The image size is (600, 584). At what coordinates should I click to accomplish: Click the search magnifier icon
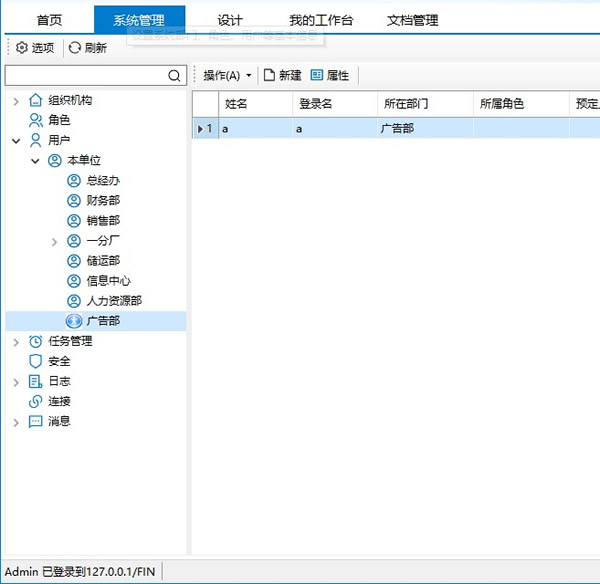point(174,75)
